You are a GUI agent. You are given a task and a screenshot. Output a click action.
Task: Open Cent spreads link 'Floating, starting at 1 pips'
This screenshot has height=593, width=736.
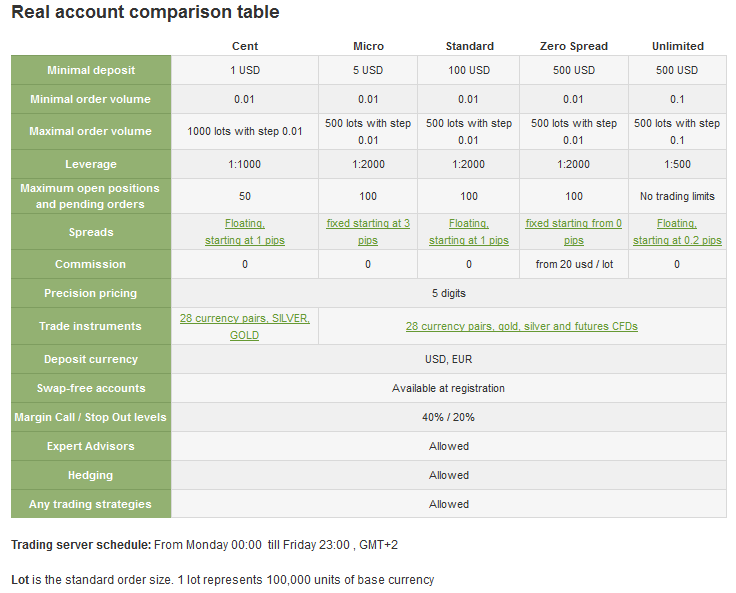coord(245,232)
